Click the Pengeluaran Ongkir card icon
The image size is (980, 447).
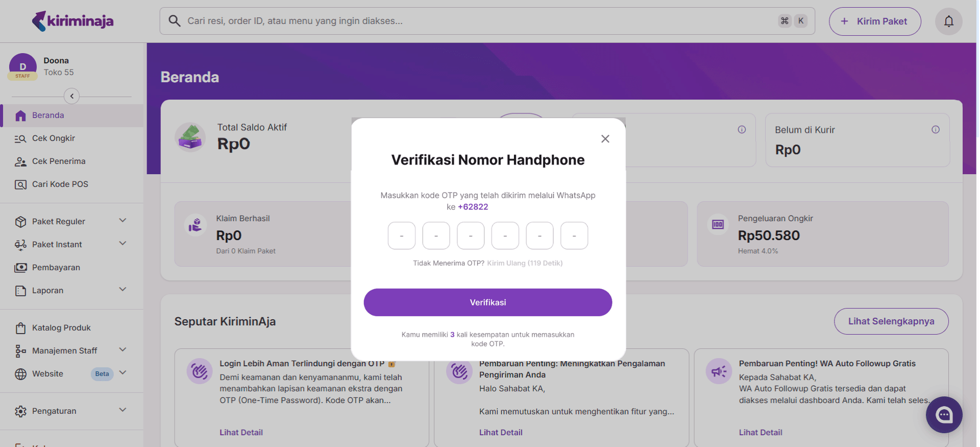(x=718, y=225)
